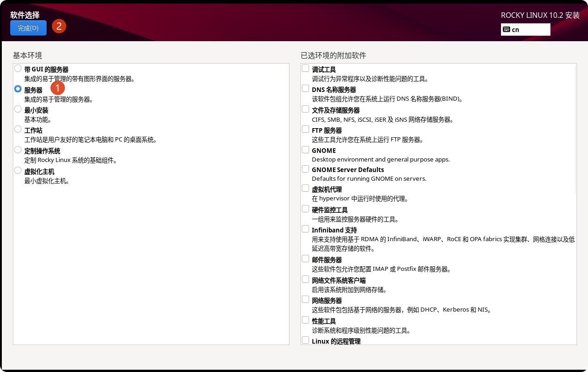Click '在 hypervisor 中运行时使用的代理。' text
588x372 pixels.
coord(360,199)
